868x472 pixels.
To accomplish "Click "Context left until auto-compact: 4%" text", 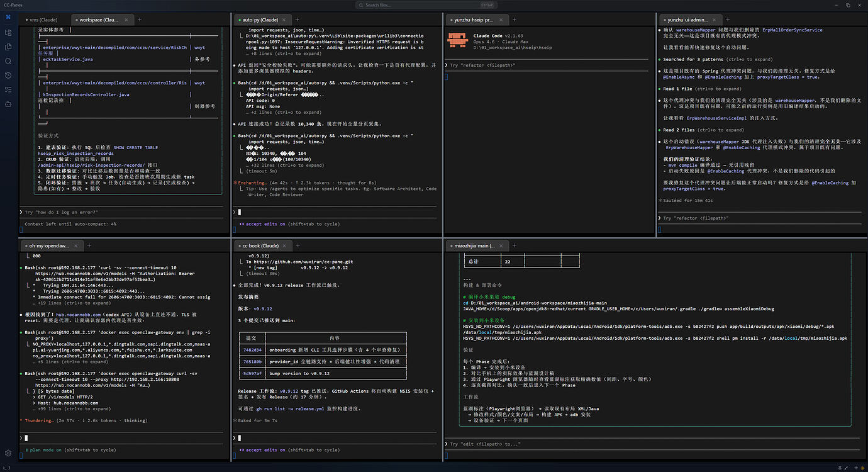I will tap(70, 224).
